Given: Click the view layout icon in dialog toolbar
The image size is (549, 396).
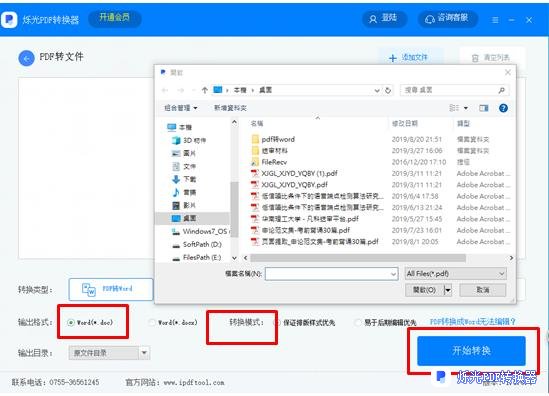Looking at the screenshot, I should [454, 108].
